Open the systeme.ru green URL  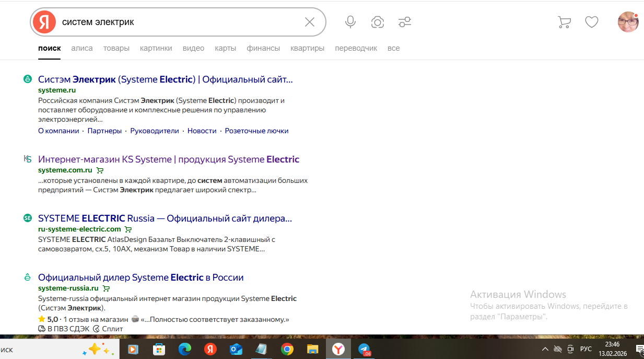click(57, 90)
